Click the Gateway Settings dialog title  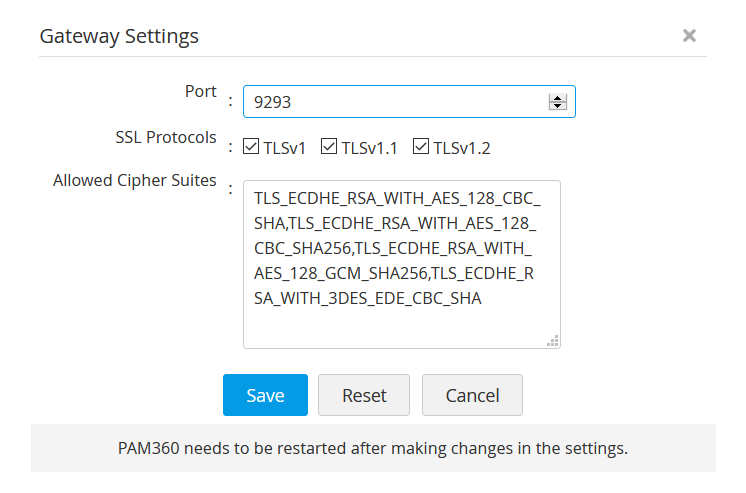click(x=119, y=36)
